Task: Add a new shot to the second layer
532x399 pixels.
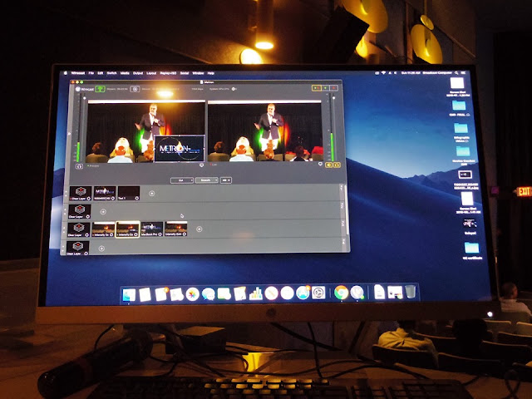Action: tap(103, 212)
